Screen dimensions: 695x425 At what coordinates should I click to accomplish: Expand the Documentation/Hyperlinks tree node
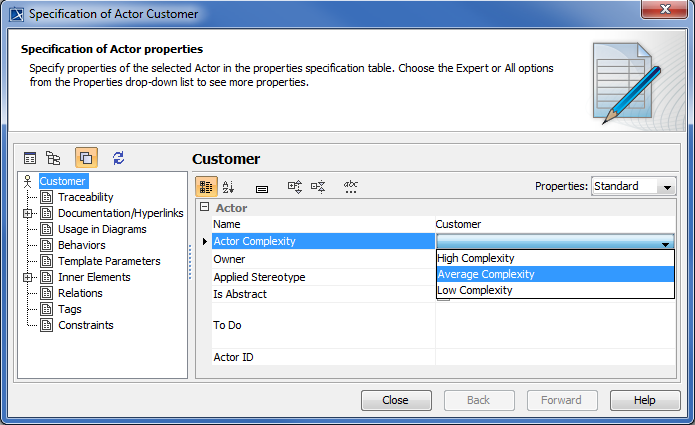[28, 213]
